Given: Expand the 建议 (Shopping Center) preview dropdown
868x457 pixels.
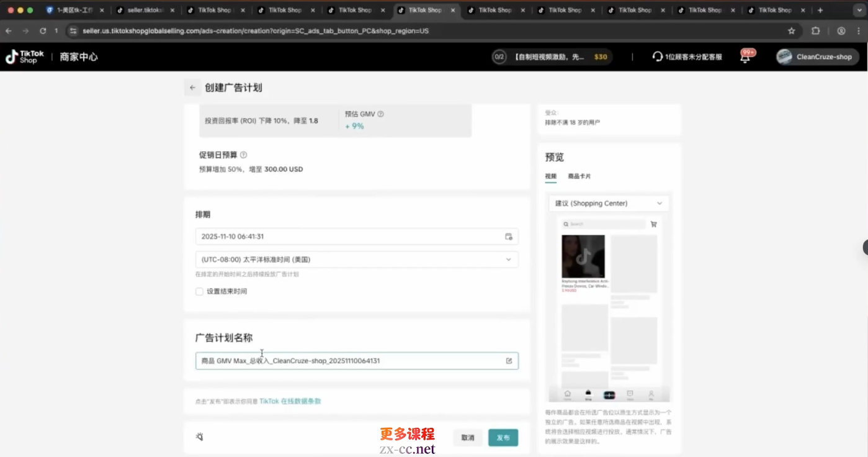Looking at the screenshot, I should pos(608,203).
